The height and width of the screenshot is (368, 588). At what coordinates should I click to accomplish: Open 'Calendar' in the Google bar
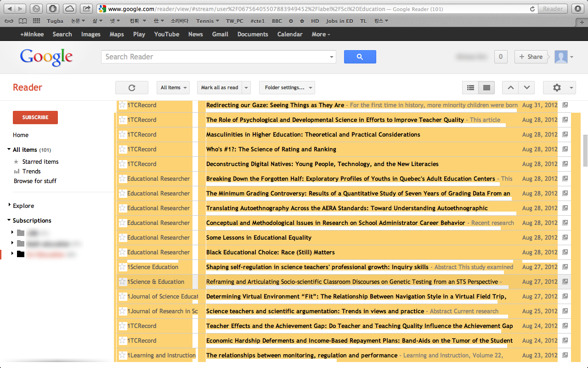[x=290, y=34]
